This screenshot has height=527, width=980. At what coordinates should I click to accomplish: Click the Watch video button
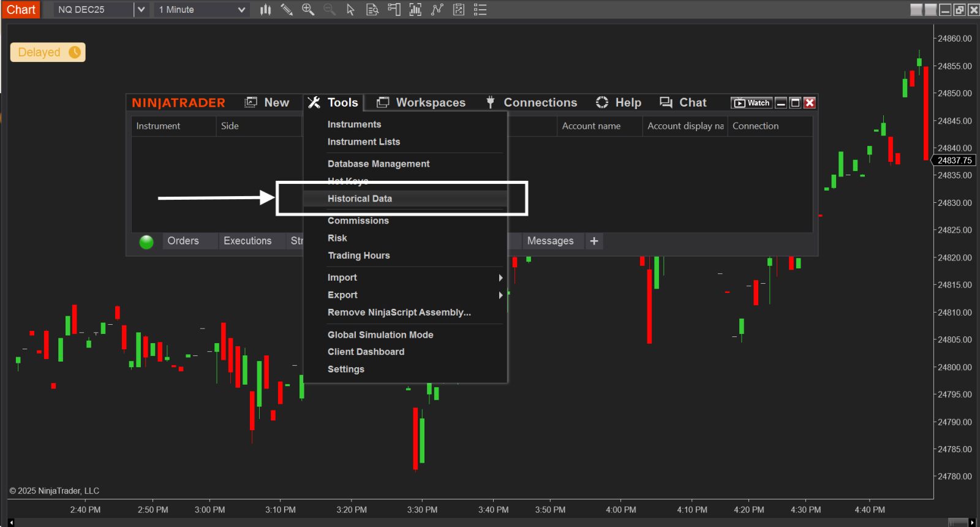coord(752,103)
